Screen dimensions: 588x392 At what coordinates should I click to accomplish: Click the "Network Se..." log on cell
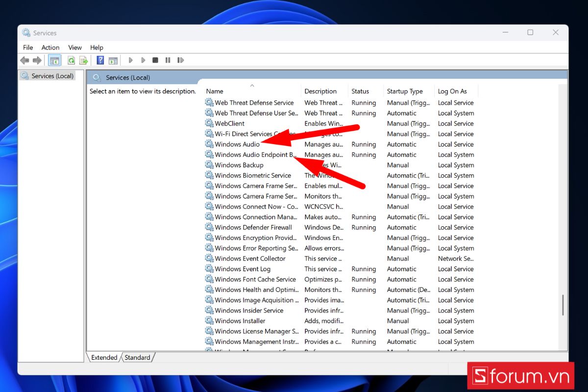pyautogui.click(x=456, y=258)
